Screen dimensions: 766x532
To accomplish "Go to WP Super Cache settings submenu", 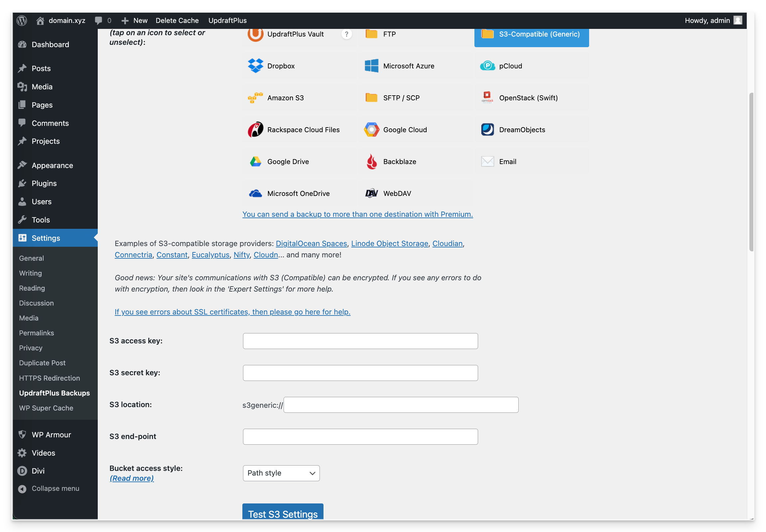I will coord(46,408).
